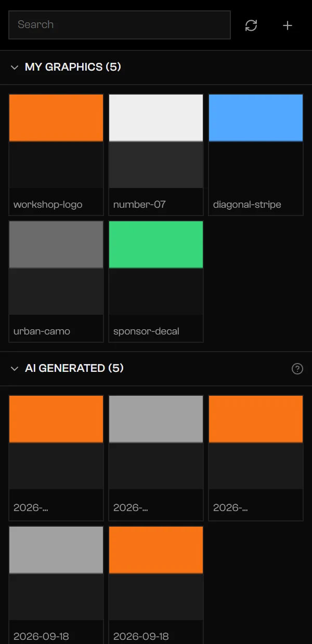Collapse the MY GRAPHICS section chevron
The width and height of the screenshot is (312, 644).
coord(15,67)
